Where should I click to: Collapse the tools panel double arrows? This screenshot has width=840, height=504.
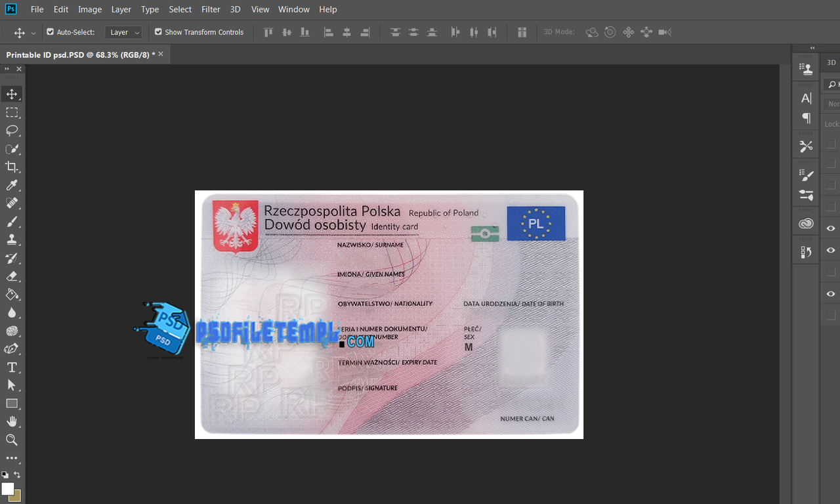[7, 69]
